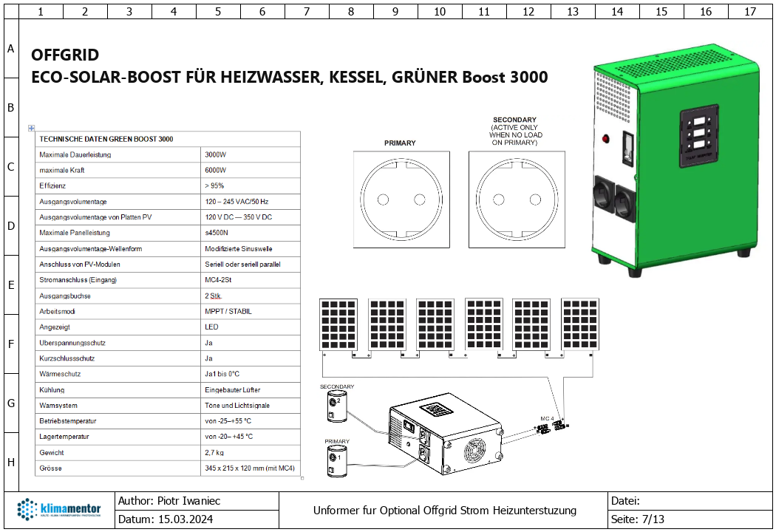Image resolution: width=776 pixels, height=532 pixels.
Task: Select the last solar panel on the right
Action: (580, 324)
